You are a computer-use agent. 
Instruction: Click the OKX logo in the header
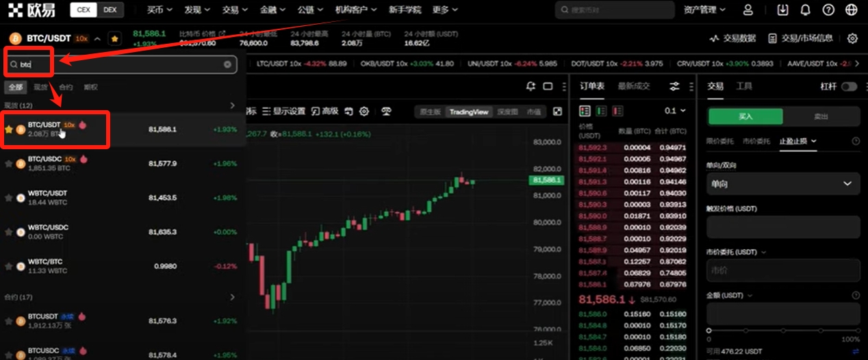click(32, 10)
